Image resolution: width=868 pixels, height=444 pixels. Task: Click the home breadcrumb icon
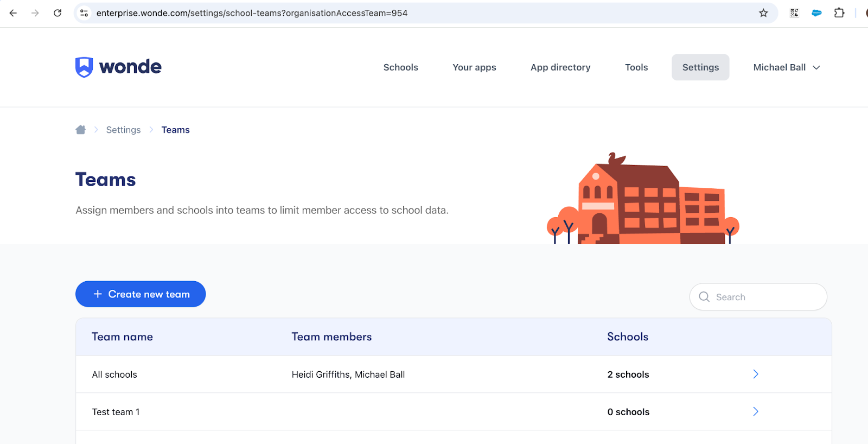(x=81, y=130)
